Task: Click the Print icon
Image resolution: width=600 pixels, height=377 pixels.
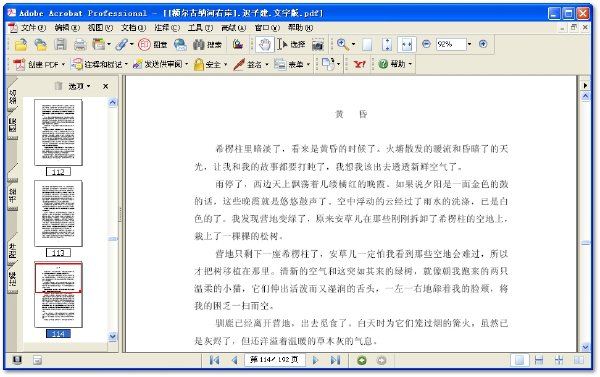Action: tap(80, 45)
